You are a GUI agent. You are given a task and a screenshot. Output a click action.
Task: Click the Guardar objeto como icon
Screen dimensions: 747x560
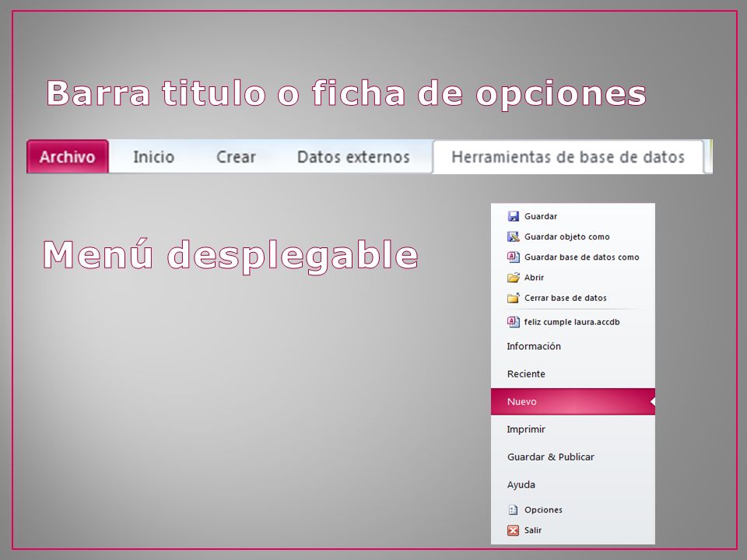click(x=513, y=236)
